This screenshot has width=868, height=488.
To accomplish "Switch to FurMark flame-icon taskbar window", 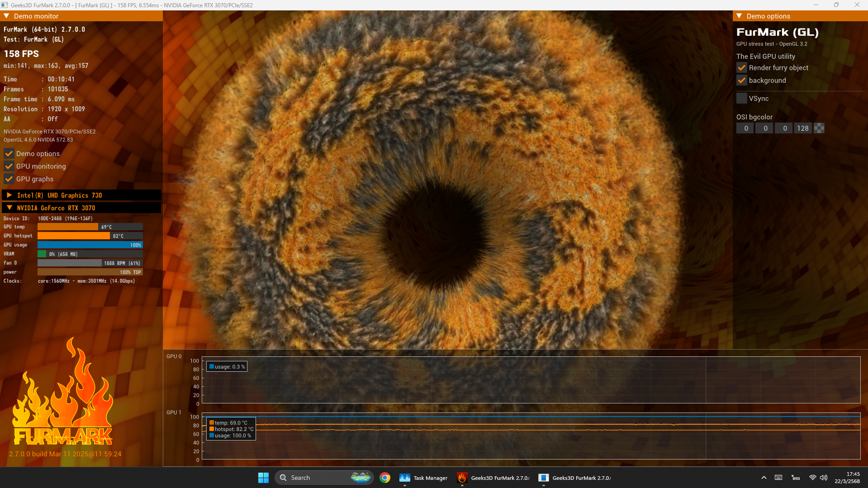I will click(x=493, y=478).
